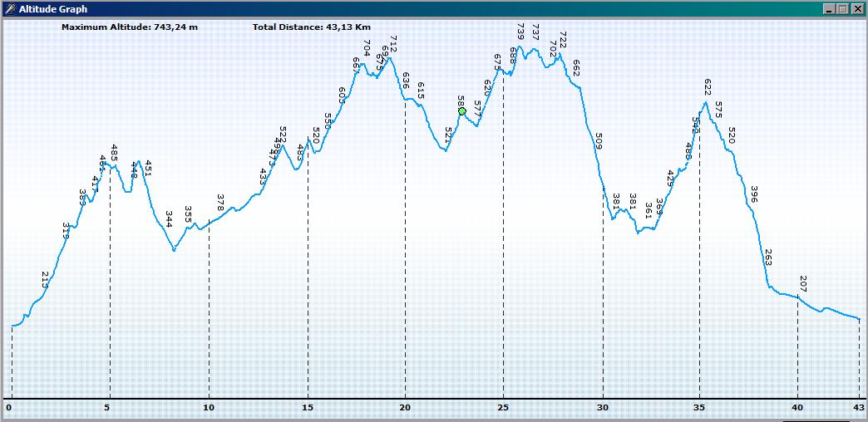Click the 433 altitude label
868x422 pixels.
[x=263, y=176]
